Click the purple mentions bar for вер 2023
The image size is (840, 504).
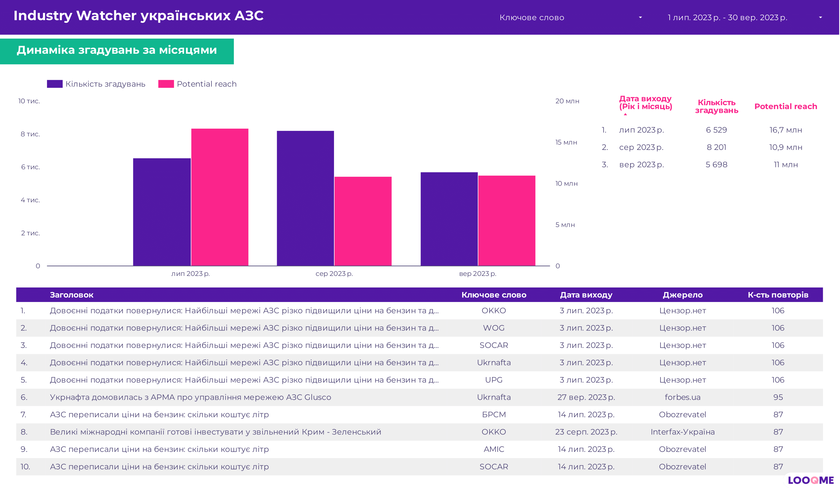(449, 219)
